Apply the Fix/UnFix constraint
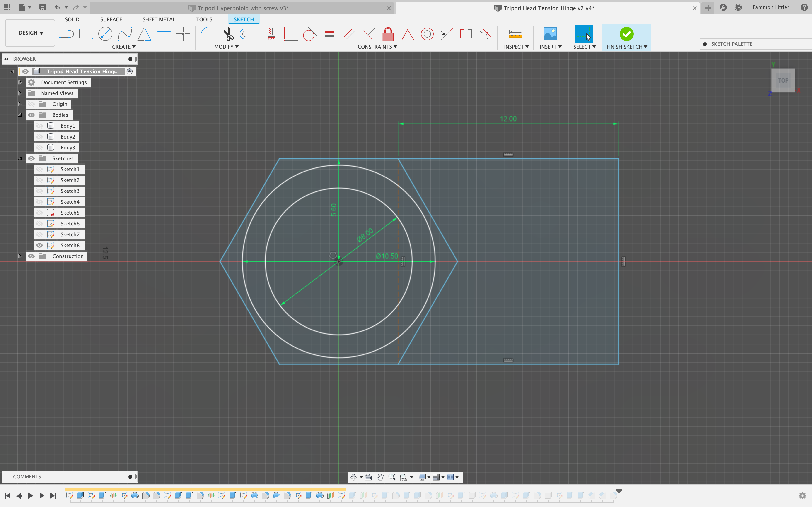The image size is (812, 507). pos(388,33)
